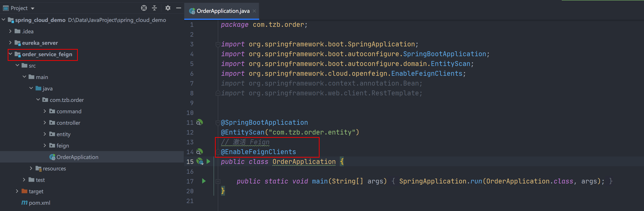Click the orange target folder icon
Image resolution: width=644 pixels, height=211 pixels.
(x=24, y=191)
